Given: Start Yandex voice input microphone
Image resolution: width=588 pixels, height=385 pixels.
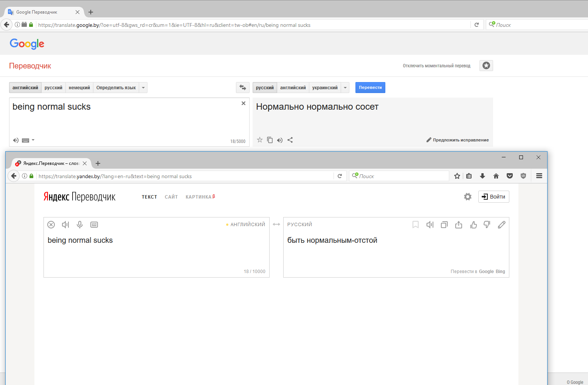Looking at the screenshot, I should tap(80, 225).
